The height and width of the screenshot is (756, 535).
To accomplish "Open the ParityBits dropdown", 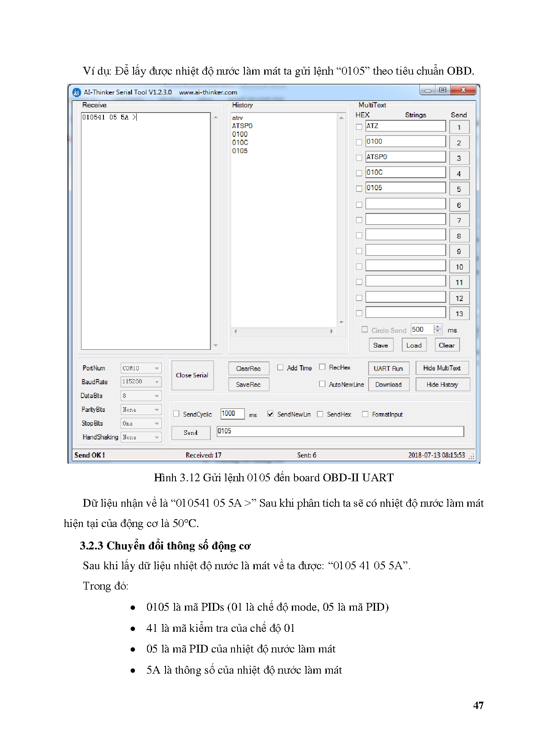I will (x=141, y=410).
